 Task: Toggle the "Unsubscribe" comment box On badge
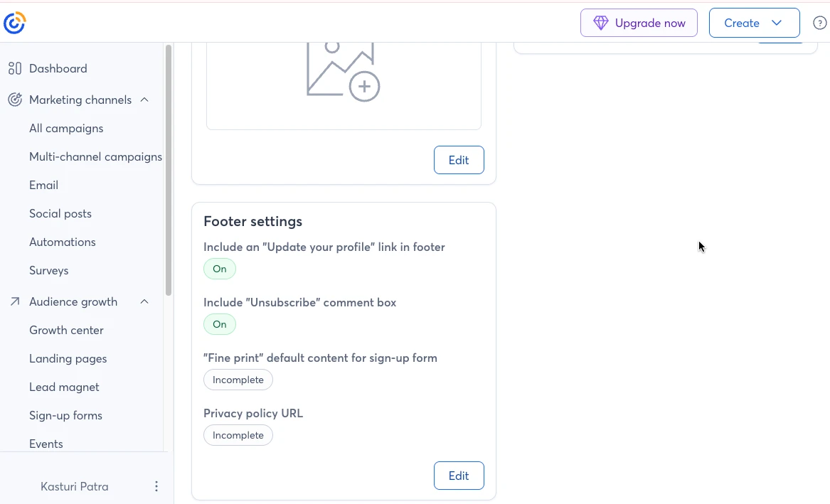(220, 324)
